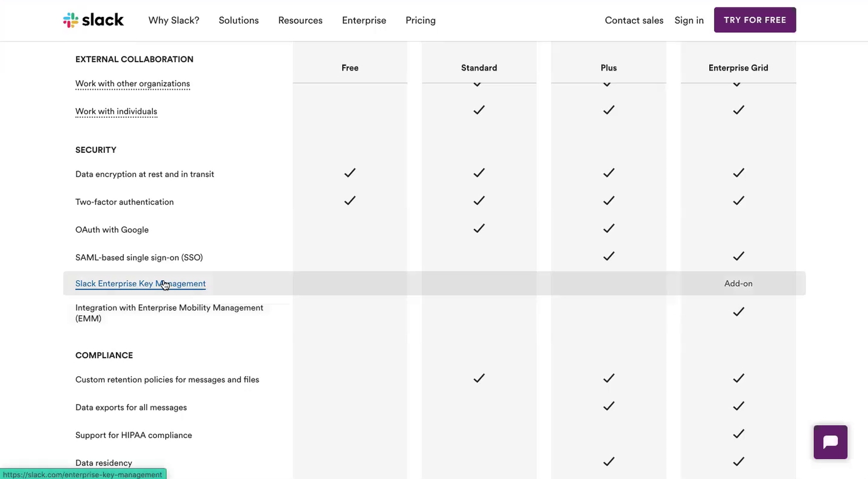Click Free checkmark for data encryption row
This screenshot has width=868, height=479.
(350, 173)
